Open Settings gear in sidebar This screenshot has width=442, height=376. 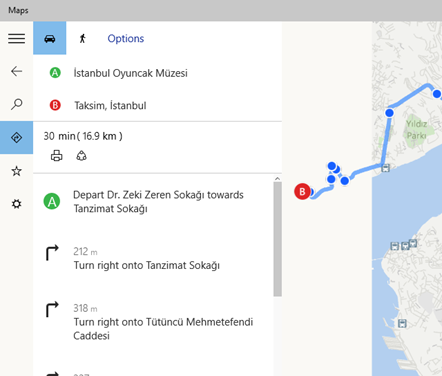coord(16,204)
